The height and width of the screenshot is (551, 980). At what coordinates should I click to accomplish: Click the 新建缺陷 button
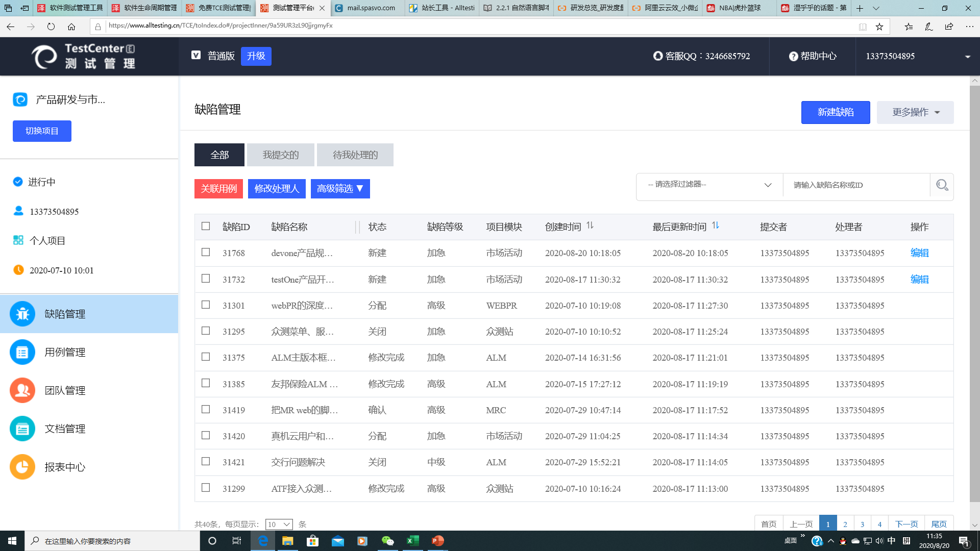coord(835,112)
